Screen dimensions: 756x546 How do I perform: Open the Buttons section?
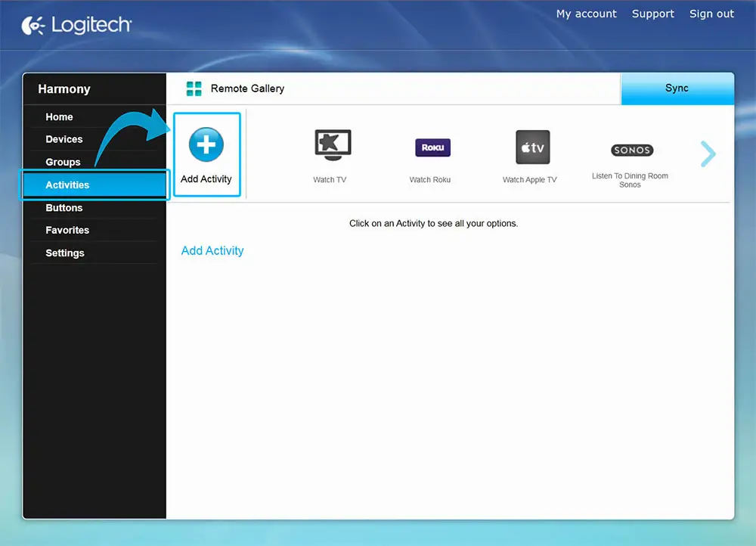tap(64, 208)
